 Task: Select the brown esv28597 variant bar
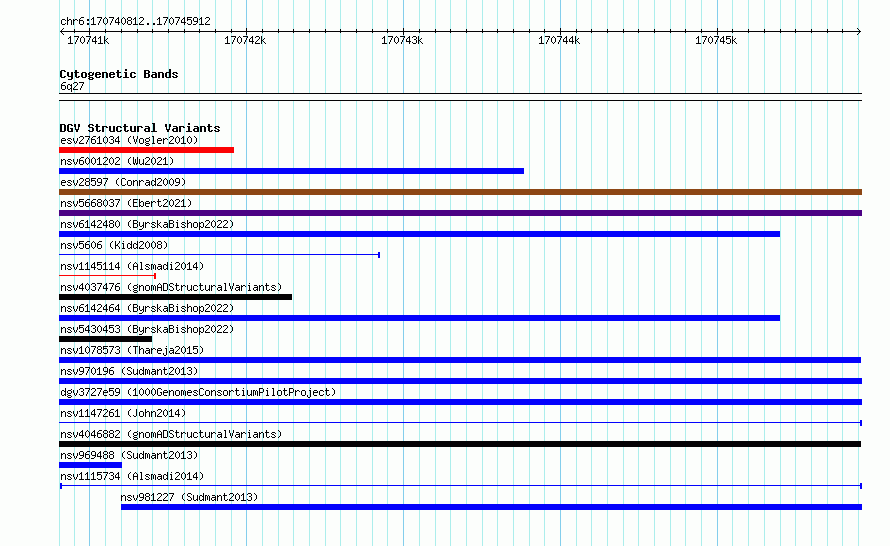460,192
